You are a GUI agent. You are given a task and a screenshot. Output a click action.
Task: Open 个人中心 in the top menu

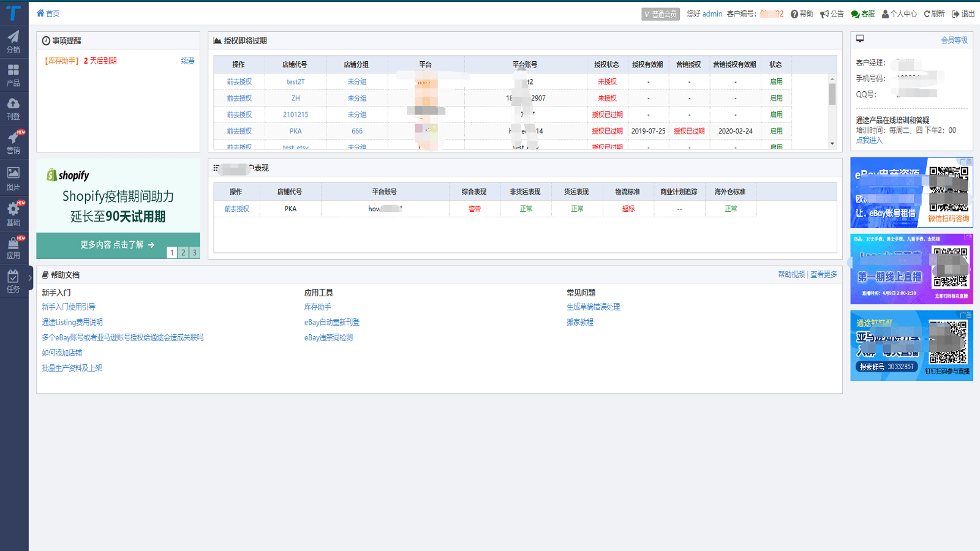(x=899, y=13)
